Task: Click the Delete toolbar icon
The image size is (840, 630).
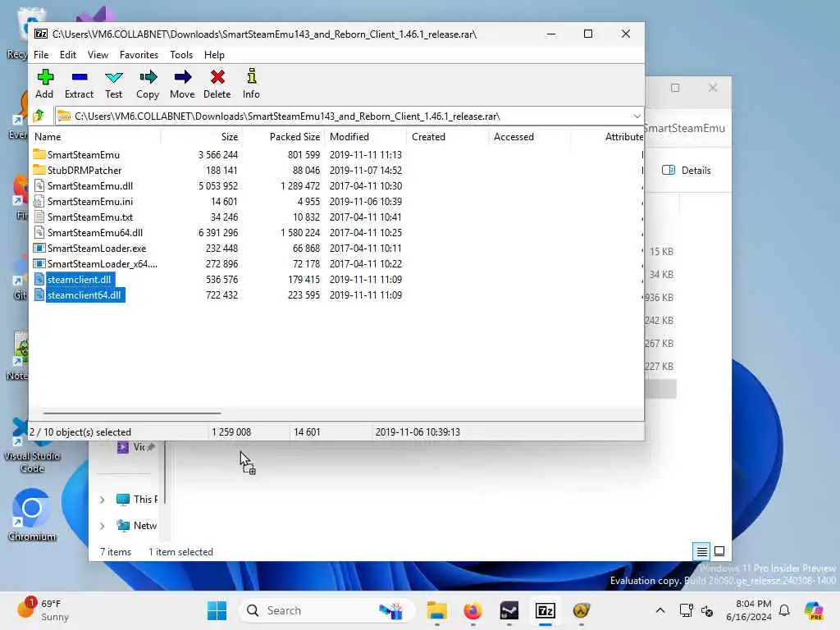Action: [217, 84]
